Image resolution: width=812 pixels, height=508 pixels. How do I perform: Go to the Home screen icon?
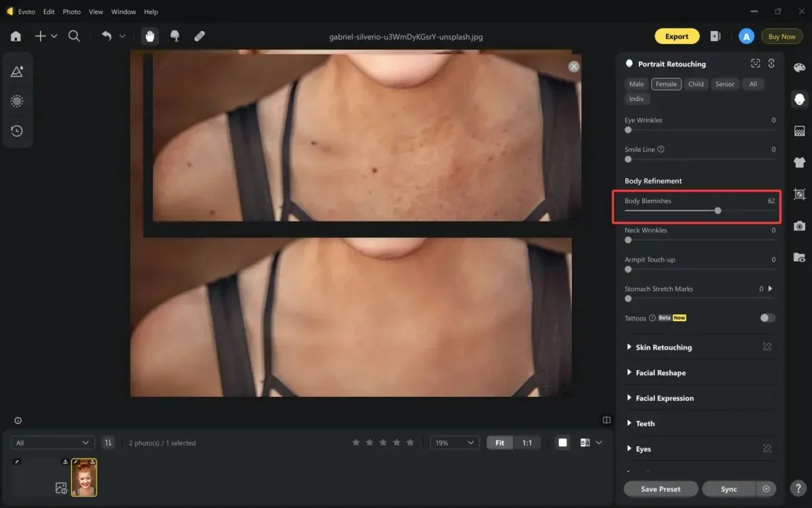pos(16,37)
